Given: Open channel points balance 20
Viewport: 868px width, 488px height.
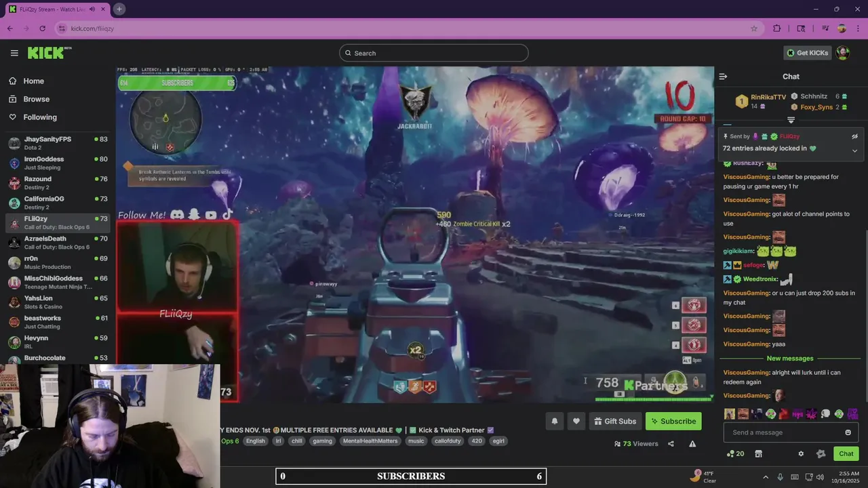Looking at the screenshot, I should pyautogui.click(x=735, y=453).
